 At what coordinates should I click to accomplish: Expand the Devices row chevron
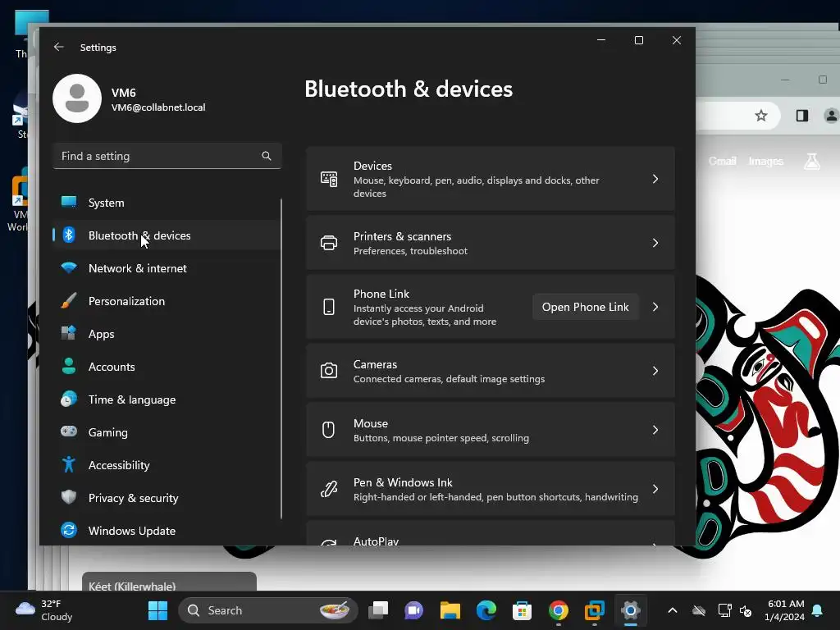(x=655, y=179)
